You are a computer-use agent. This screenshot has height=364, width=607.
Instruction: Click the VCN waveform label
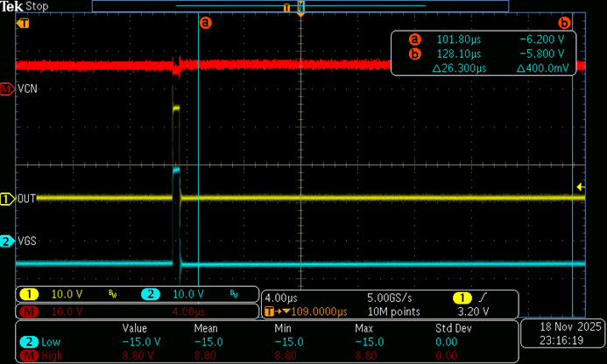(27, 89)
